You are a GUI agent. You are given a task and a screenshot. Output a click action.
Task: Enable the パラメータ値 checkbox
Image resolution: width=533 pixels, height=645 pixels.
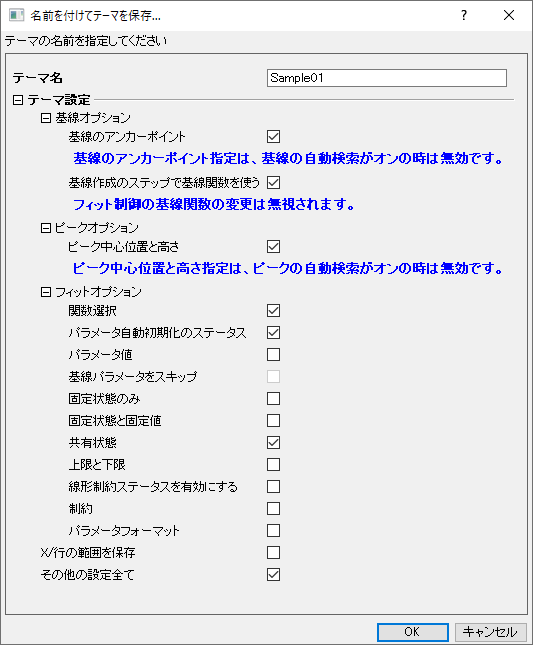pyautogui.click(x=273, y=355)
